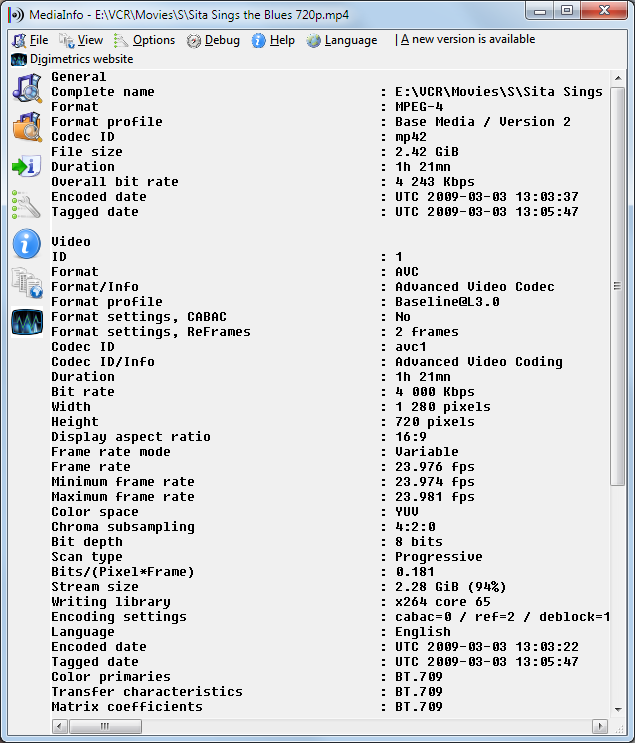Click the 'x264 core 65' writing library

(443, 602)
